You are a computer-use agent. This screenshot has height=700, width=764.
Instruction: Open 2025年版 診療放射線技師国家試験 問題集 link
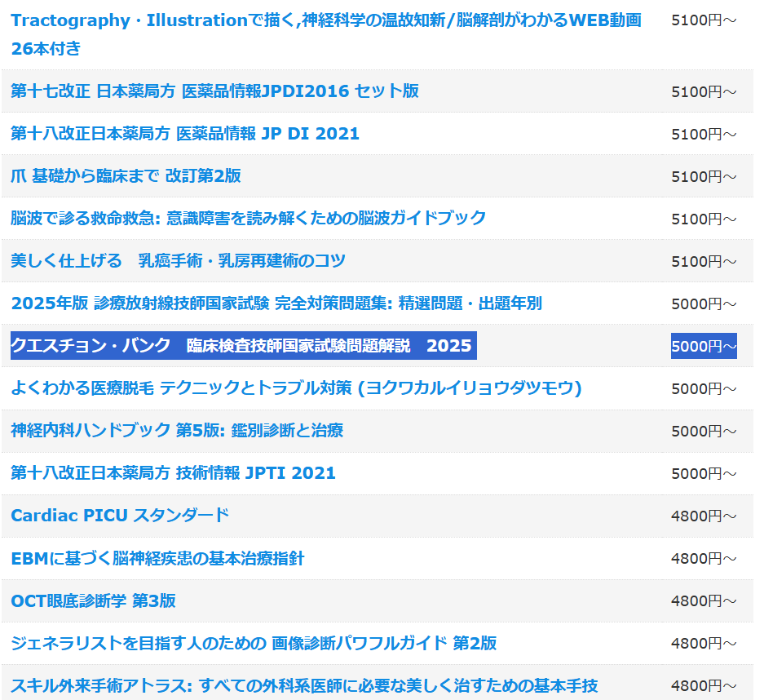(276, 303)
